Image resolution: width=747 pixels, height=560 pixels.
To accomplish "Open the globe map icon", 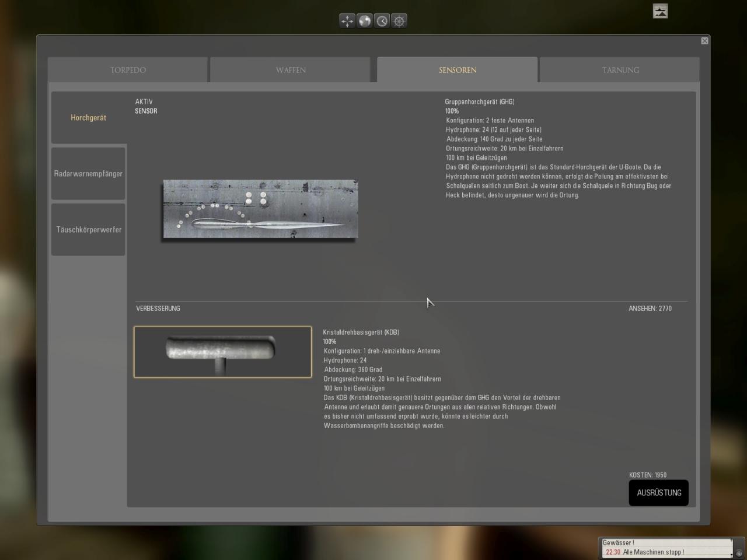I will click(x=365, y=21).
